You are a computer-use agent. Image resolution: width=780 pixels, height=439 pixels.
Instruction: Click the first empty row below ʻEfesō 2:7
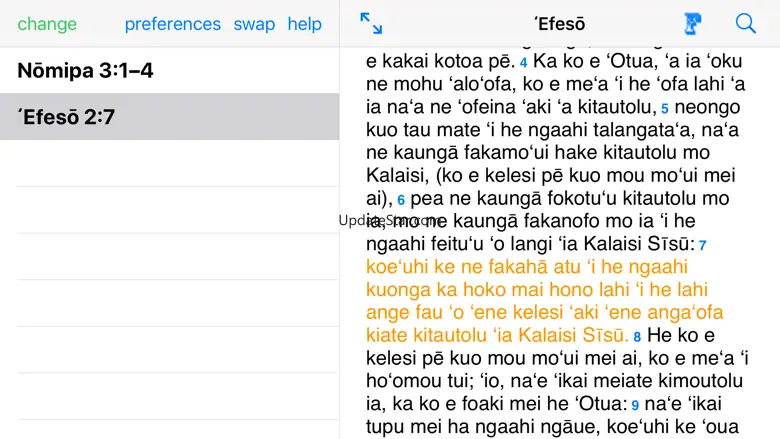tap(169, 163)
